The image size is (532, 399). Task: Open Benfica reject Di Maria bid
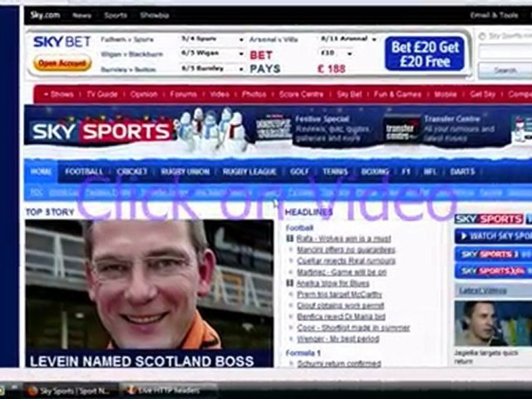click(341, 317)
